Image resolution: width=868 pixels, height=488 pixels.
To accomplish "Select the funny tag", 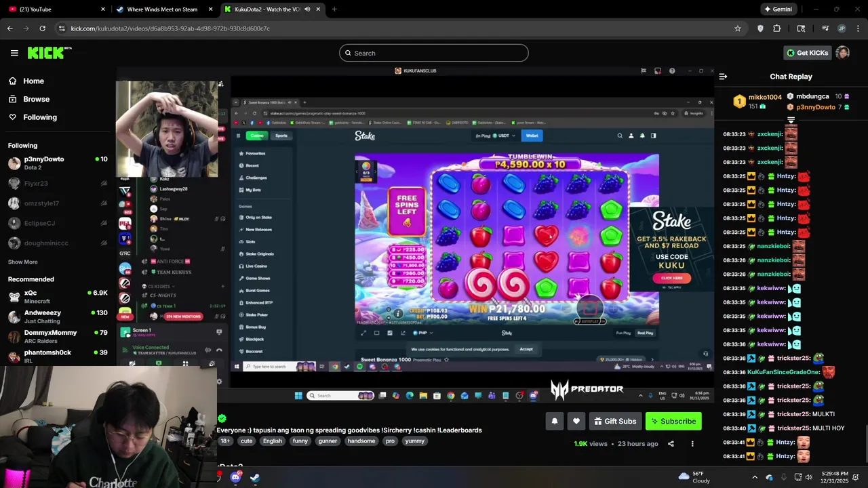I will coord(300,441).
